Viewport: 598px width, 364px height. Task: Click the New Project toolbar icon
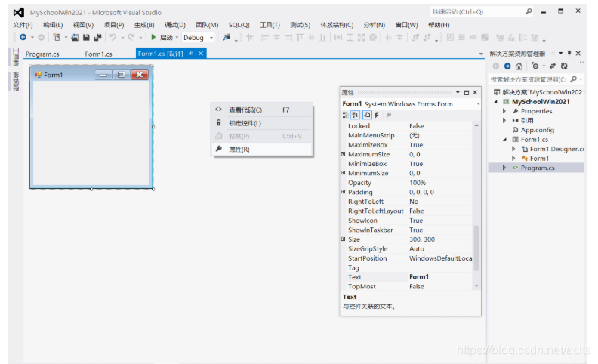57,37
